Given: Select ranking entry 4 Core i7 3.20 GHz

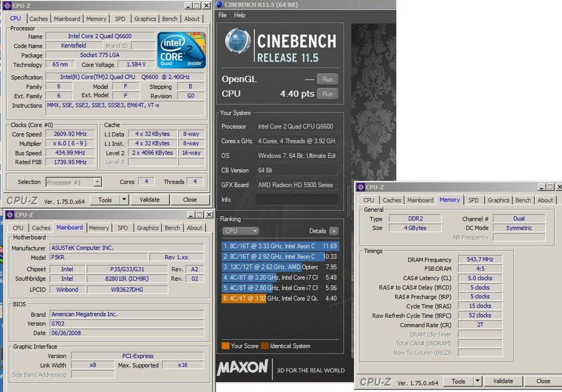Looking at the screenshot, I should pyautogui.click(x=280, y=277).
